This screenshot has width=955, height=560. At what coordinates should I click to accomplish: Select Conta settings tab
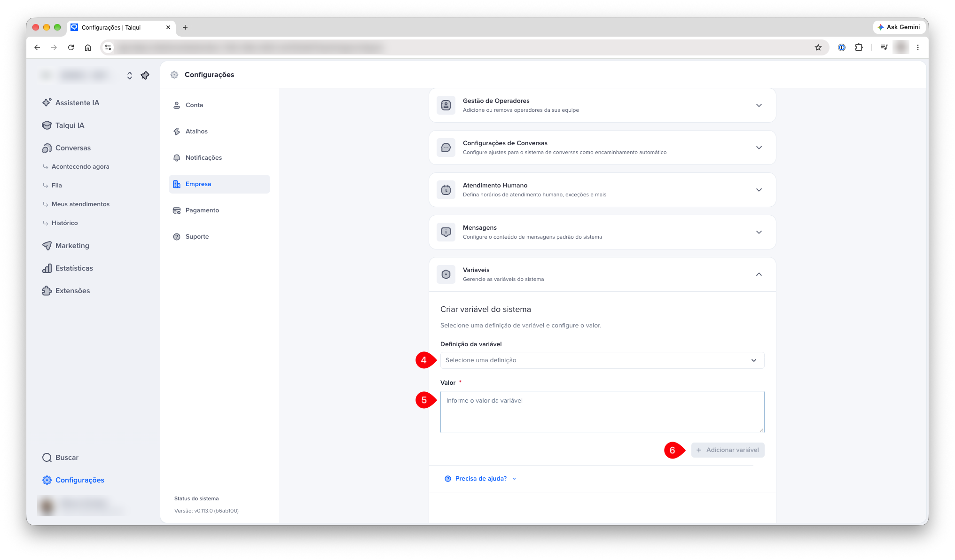pos(219,105)
